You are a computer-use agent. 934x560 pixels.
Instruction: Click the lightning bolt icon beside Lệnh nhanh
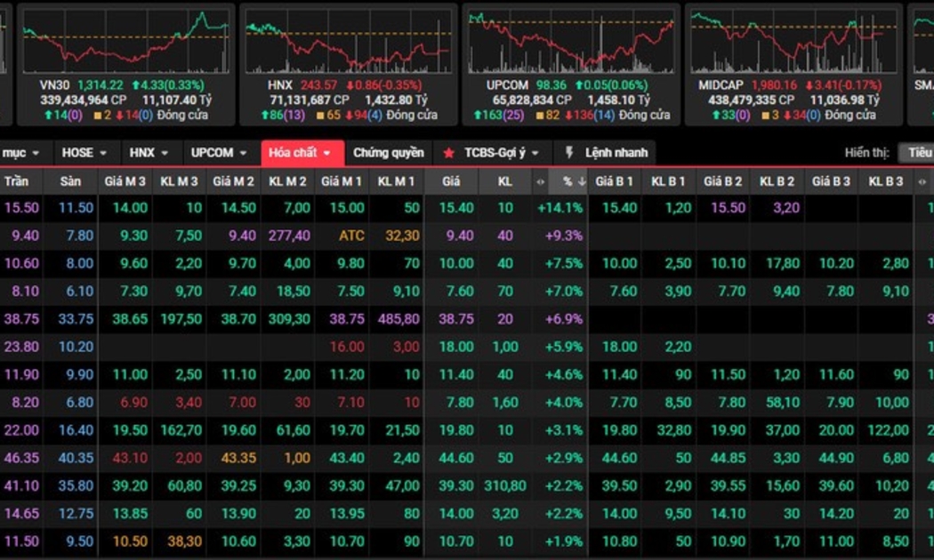[569, 153]
